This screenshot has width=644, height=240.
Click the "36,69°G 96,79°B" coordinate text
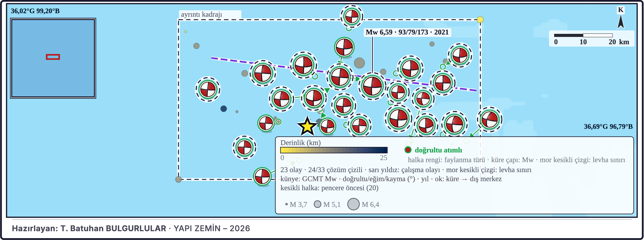tap(608, 127)
